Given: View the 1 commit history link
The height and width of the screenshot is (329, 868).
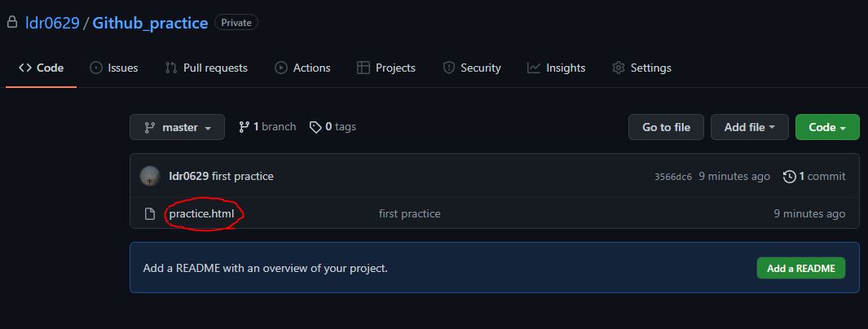Looking at the screenshot, I should pyautogui.click(x=814, y=177).
